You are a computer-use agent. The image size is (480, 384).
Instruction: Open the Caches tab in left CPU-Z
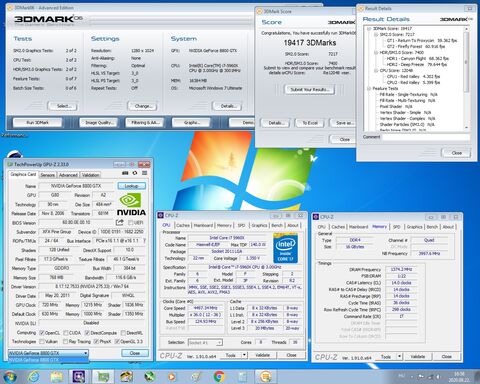(183, 225)
